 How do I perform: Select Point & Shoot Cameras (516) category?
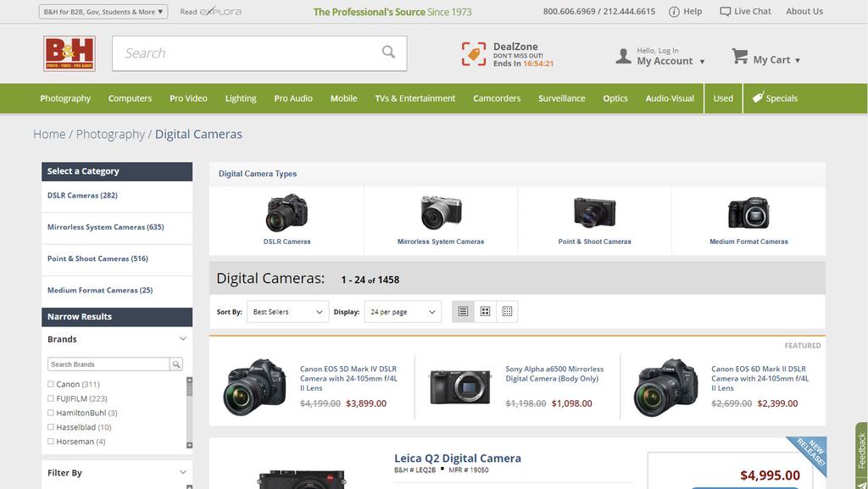98,258
